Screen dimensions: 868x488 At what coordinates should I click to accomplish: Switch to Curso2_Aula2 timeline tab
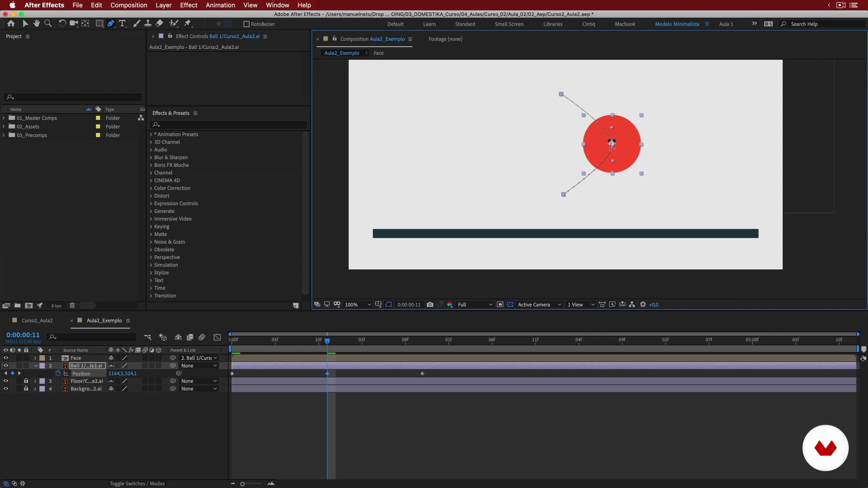pos(37,320)
